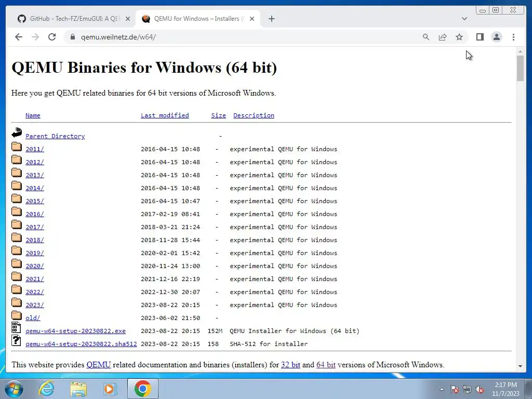
Task: Open the 2020/ folder link
Action: point(35,266)
